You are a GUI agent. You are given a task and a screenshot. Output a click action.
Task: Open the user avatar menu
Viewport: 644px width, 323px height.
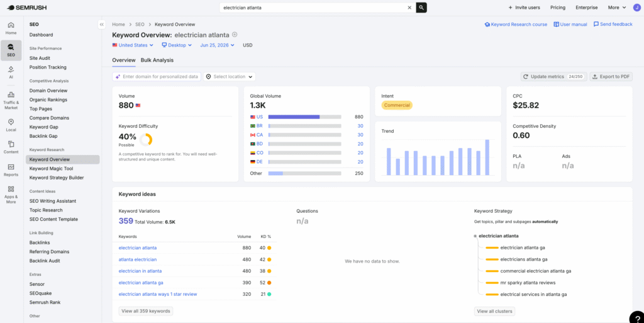coord(636,8)
